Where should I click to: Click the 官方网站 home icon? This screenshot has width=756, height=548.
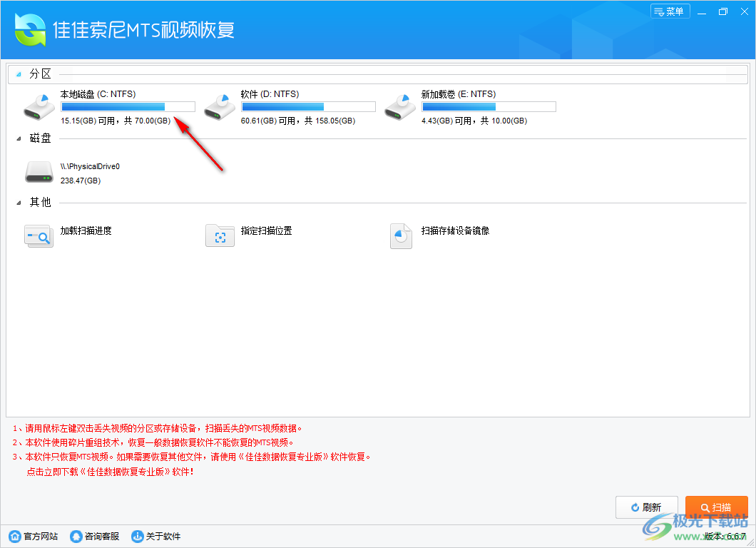[15, 536]
